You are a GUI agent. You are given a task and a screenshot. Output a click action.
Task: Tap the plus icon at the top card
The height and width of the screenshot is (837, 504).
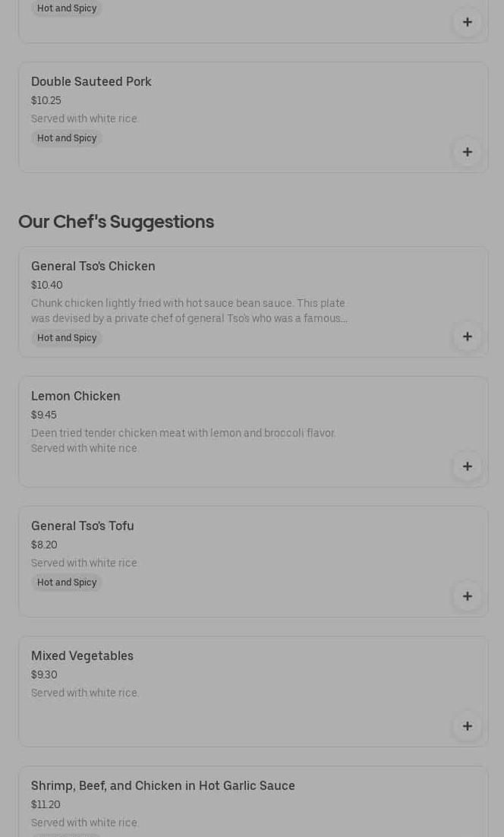pyautogui.click(x=467, y=22)
